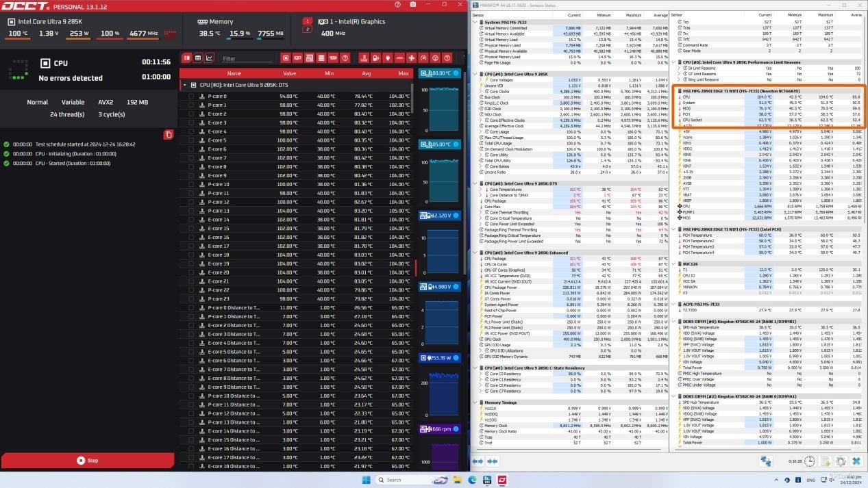Select GPU 2 tab in OCCT header
868x488 pixels.
click(x=308, y=29)
